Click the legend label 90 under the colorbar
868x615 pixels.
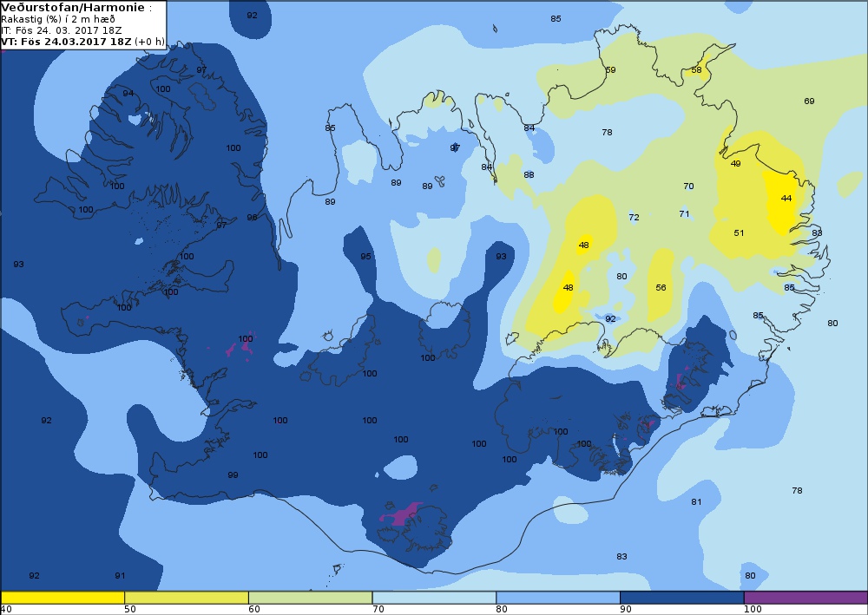click(x=626, y=610)
